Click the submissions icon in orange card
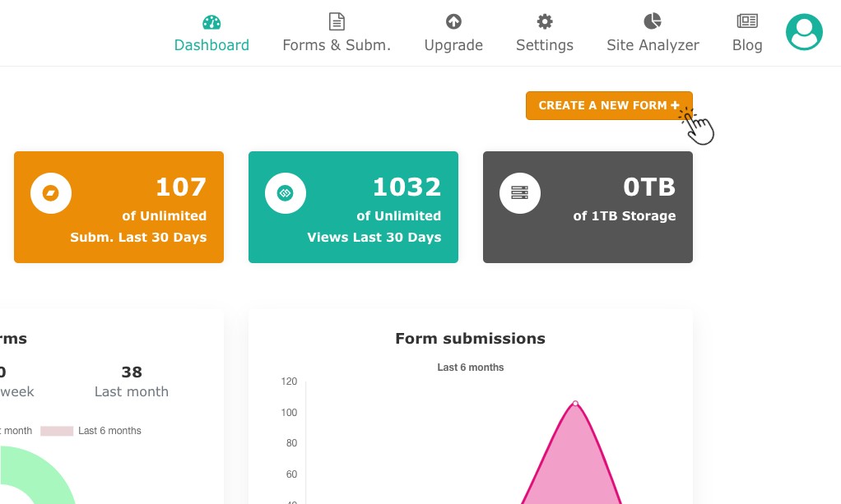Image resolution: width=841 pixels, height=504 pixels. [51, 193]
